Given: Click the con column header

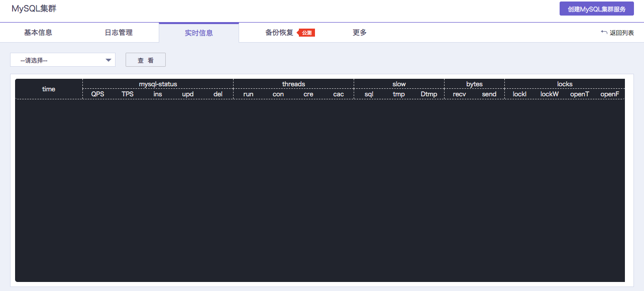Looking at the screenshot, I should (278, 94).
